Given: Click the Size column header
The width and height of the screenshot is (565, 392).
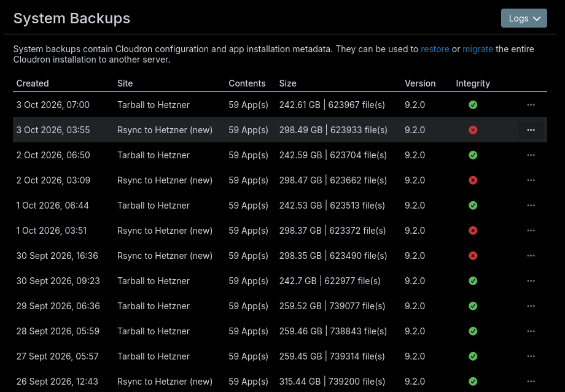Looking at the screenshot, I should point(287,83).
